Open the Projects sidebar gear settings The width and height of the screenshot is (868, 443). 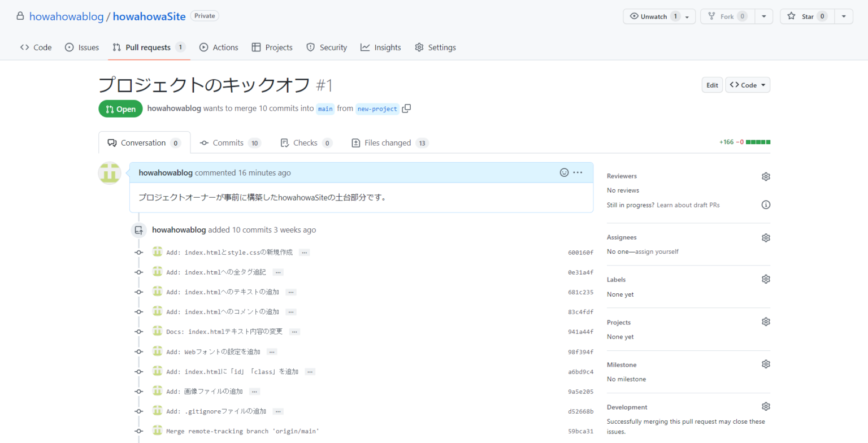pos(766,322)
